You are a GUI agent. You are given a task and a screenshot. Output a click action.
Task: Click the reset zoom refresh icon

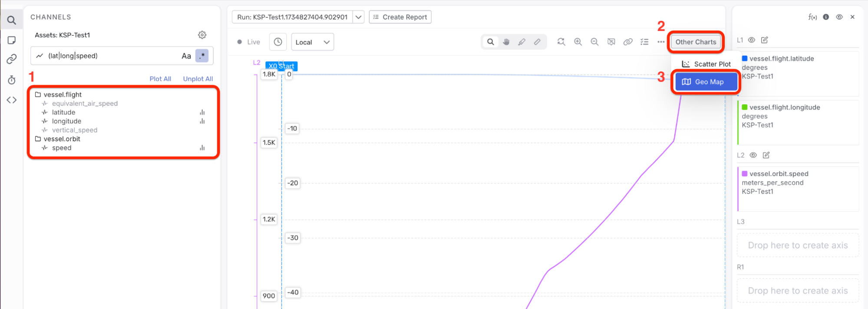coord(561,42)
